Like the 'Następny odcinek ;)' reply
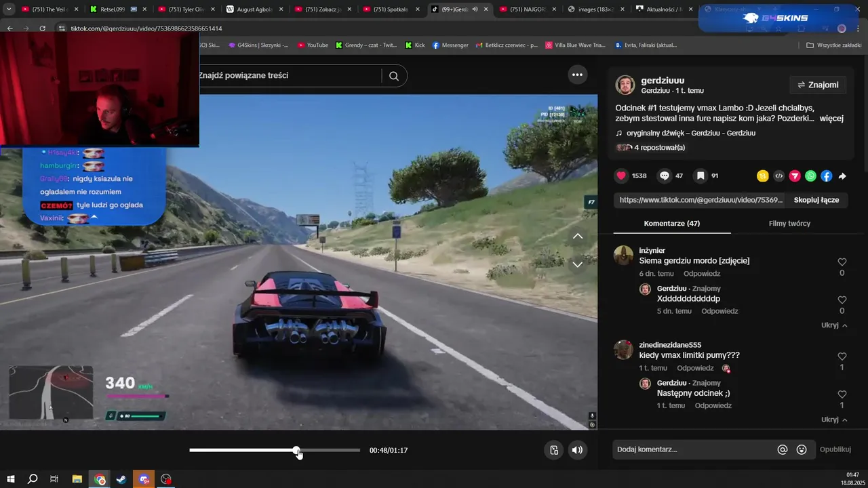 842,394
